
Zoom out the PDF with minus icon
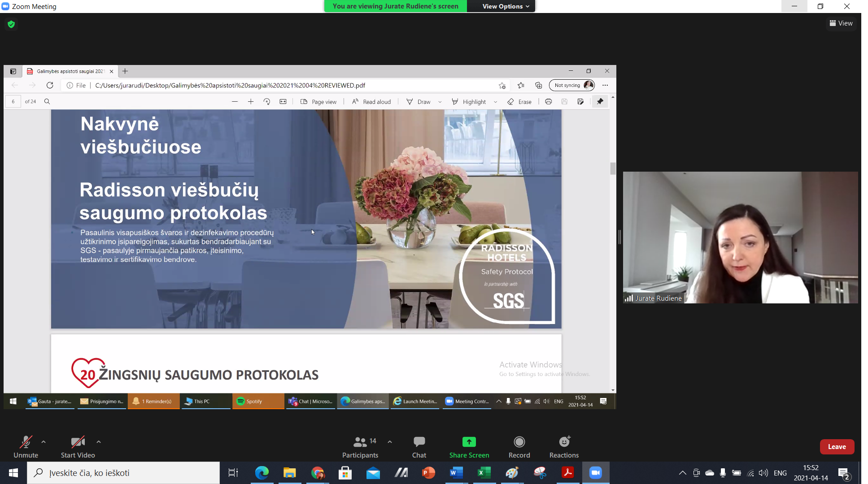(235, 102)
